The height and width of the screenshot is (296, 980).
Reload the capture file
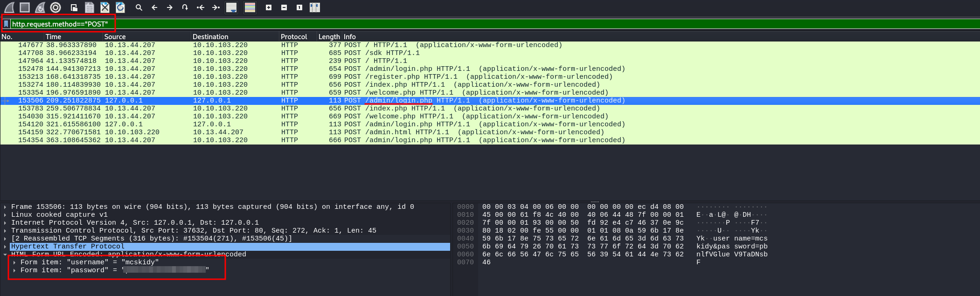click(120, 7)
